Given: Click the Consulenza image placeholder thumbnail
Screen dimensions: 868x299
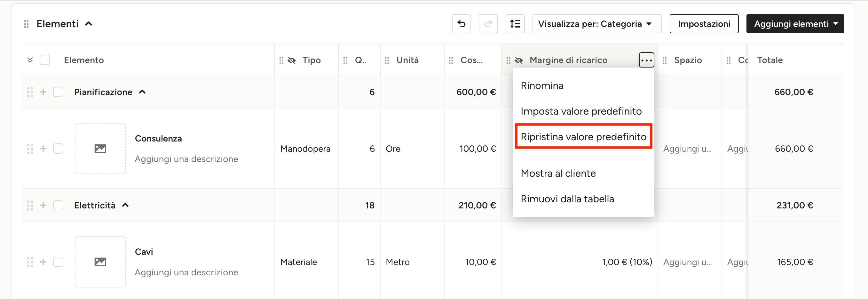Looking at the screenshot, I should tap(100, 149).
